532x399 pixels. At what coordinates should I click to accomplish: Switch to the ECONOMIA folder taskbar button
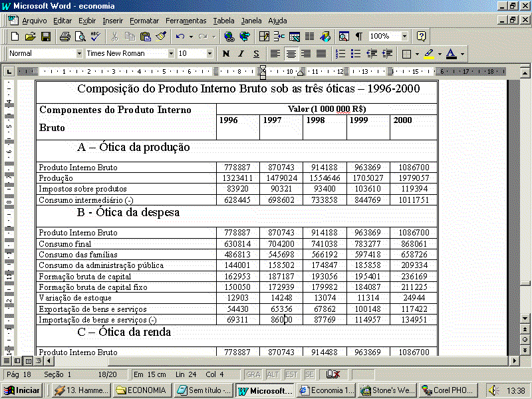(x=142, y=390)
